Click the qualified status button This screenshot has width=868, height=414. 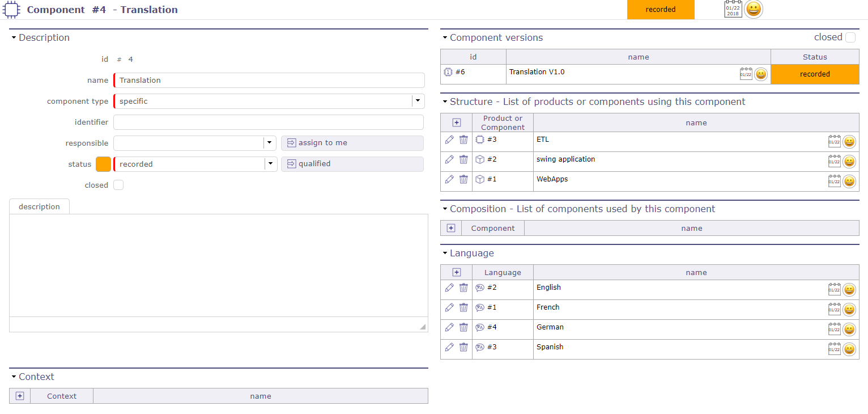[352, 164]
